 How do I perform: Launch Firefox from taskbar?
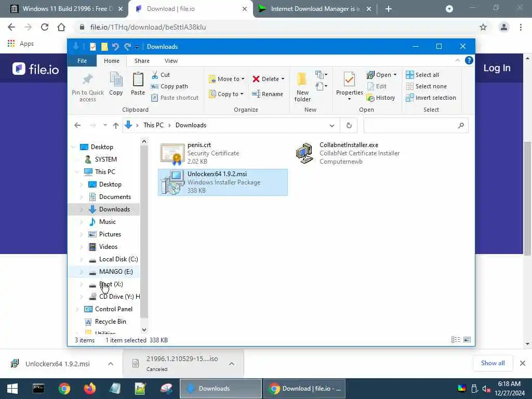coord(89,389)
